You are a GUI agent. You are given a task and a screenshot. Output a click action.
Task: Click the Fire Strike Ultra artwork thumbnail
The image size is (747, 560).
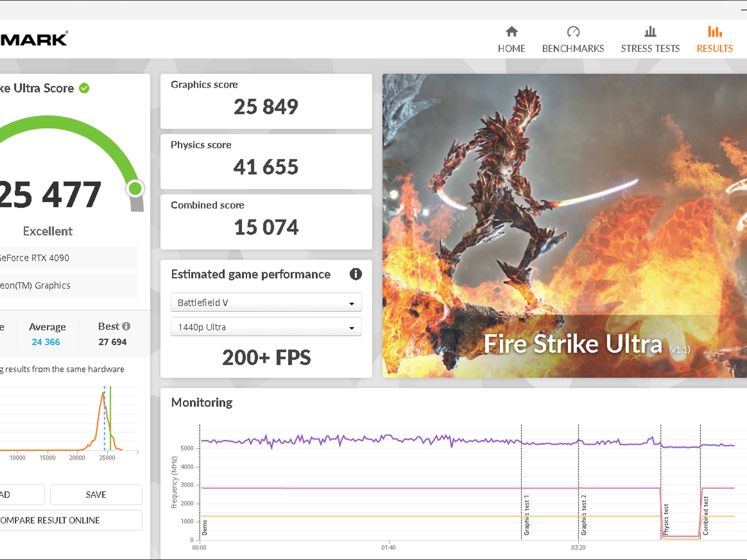click(565, 226)
